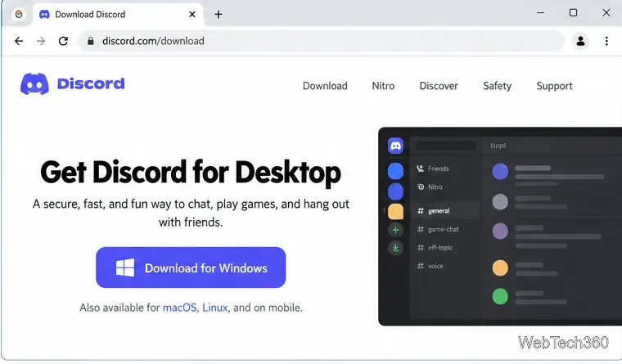Screen dimensions: 622x364
Task: Follow the macOS download link
Action: [180, 308]
